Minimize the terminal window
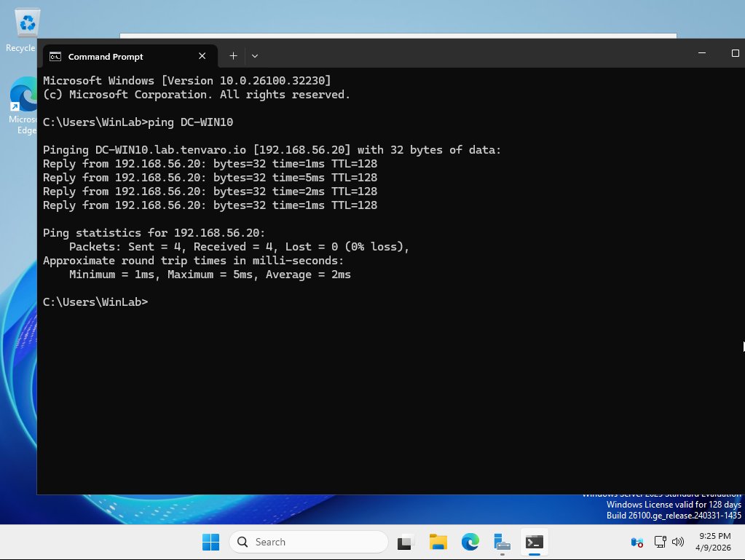 click(x=702, y=53)
